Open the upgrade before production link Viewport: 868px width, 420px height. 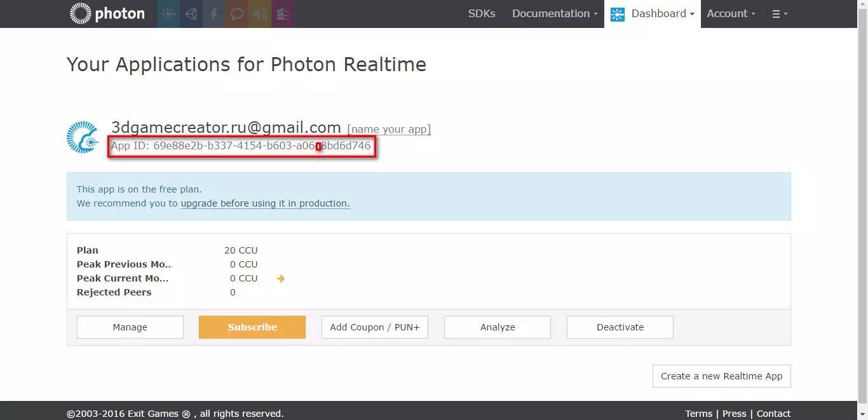266,203
